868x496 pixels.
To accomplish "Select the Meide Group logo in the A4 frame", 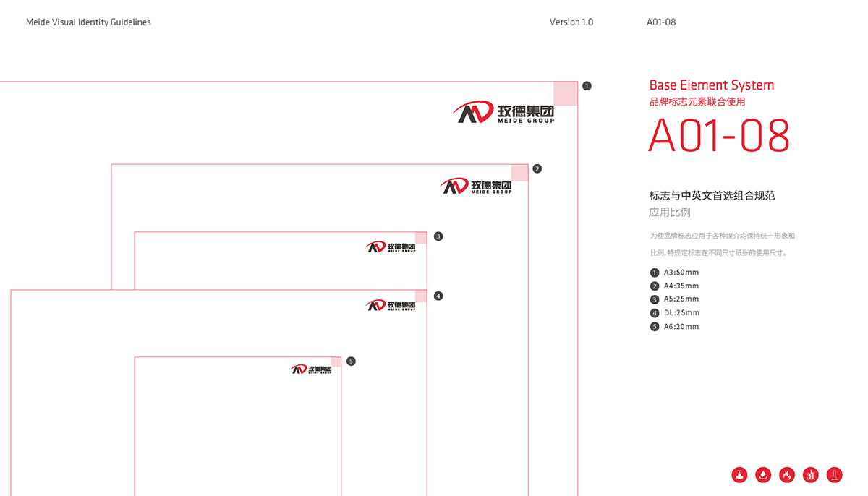I will 476,187.
